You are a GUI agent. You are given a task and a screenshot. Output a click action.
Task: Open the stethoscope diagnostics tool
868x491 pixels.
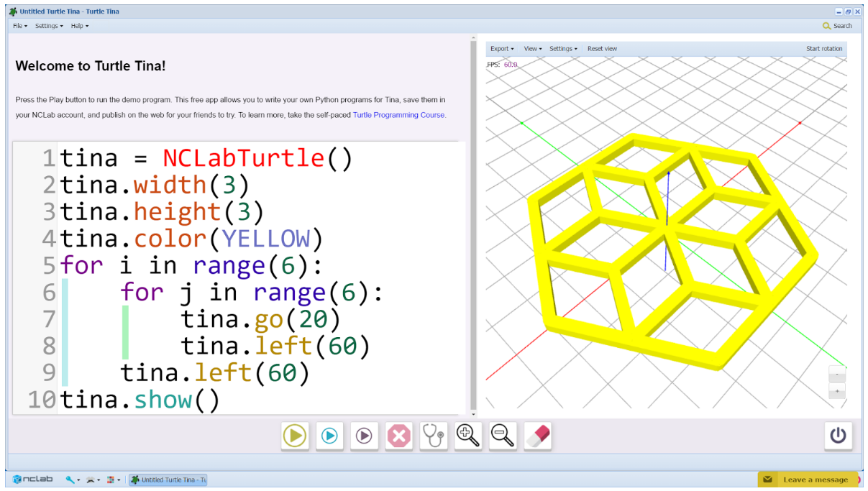tap(434, 436)
